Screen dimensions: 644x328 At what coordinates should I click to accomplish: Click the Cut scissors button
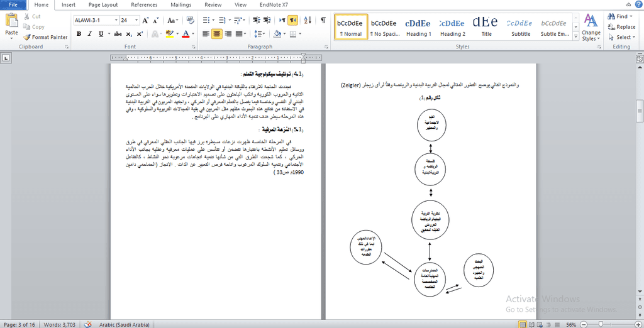[32, 16]
